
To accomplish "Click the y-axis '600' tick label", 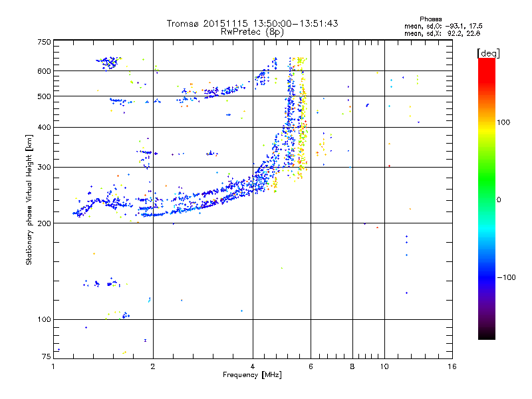I will [44, 71].
